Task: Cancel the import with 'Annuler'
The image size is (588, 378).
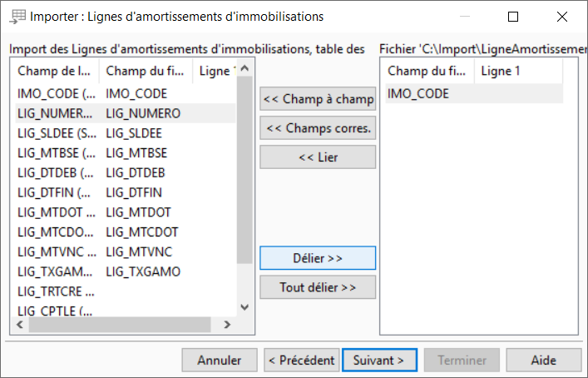Action: (220, 360)
